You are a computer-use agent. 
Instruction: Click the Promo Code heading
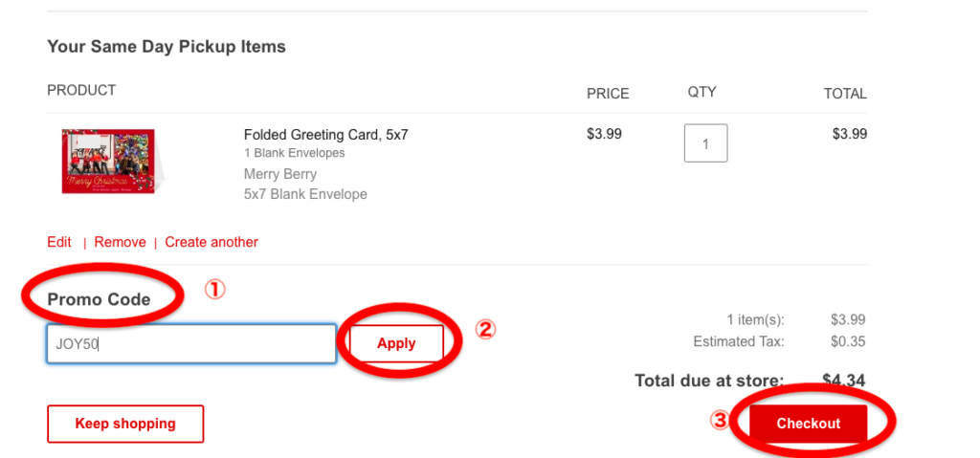pos(99,300)
